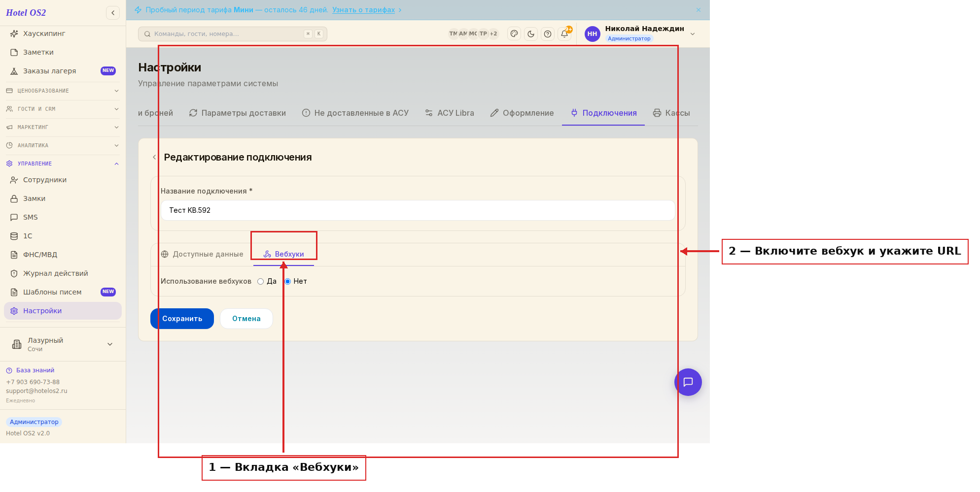This screenshot has width=980, height=492.
Task: Click the Администратор label under the user name
Action: (629, 39)
